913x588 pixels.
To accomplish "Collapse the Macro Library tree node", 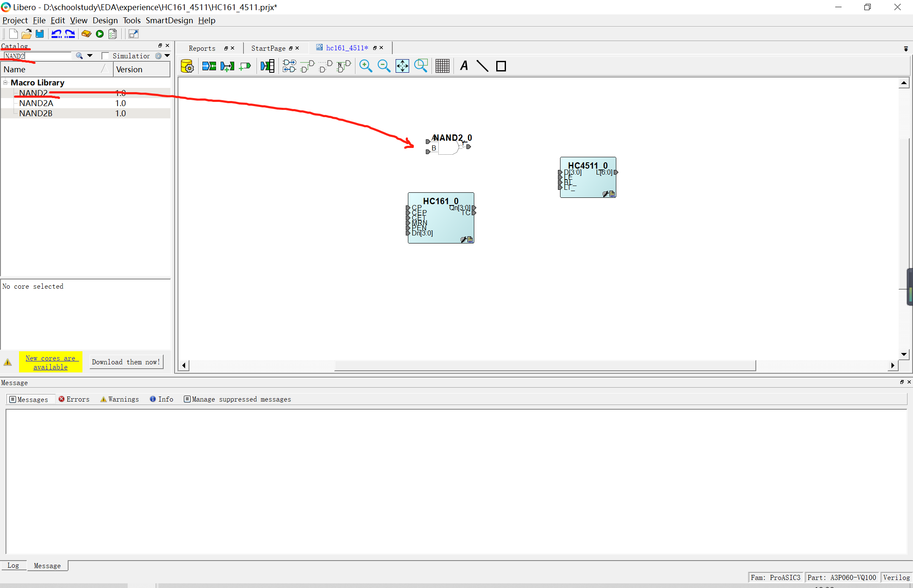I will pos(5,82).
